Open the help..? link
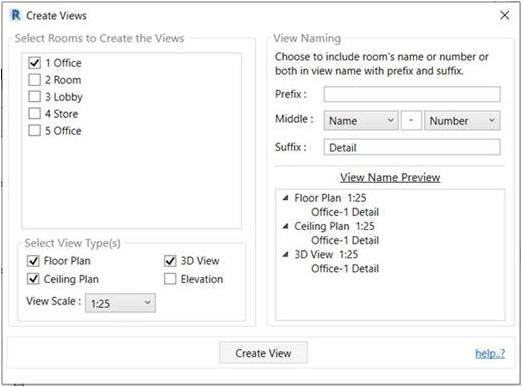The image size is (523, 387). [490, 353]
